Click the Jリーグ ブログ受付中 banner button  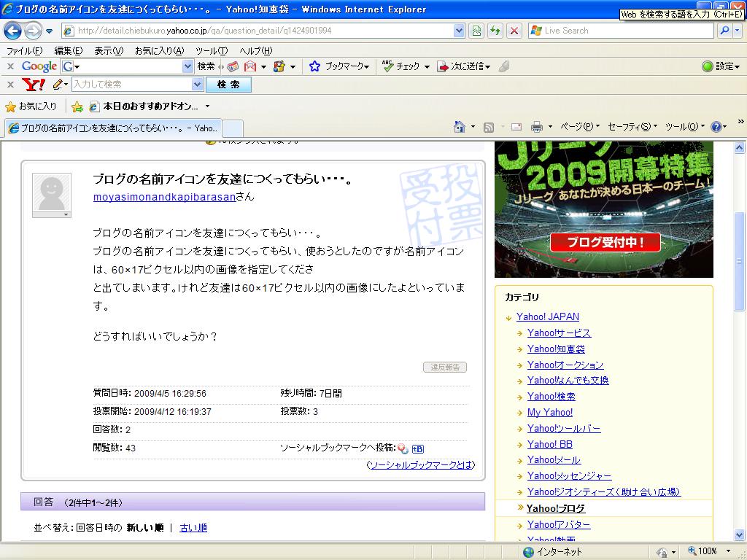tap(605, 242)
